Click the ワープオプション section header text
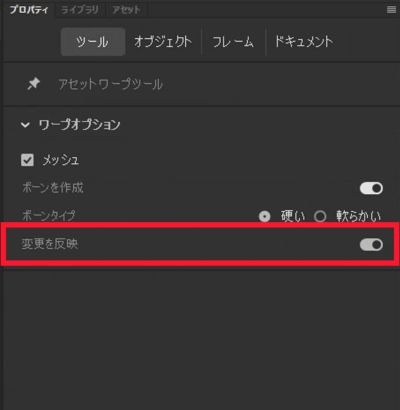Viewport: 400px width, 410px height. click(x=79, y=125)
